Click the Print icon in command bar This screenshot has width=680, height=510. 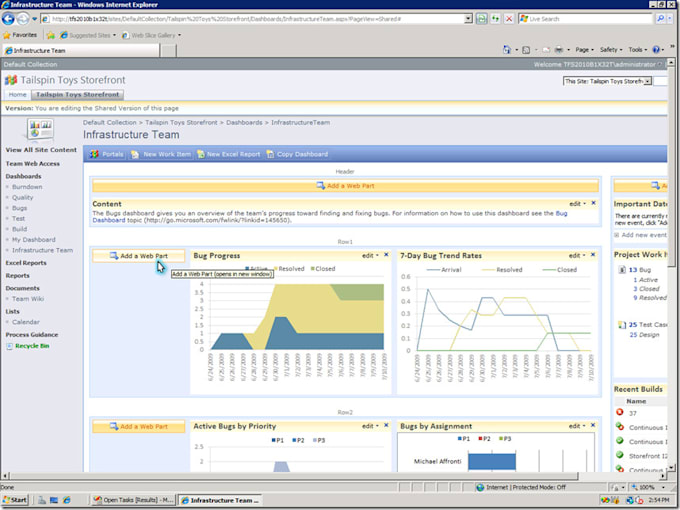[x=559, y=50]
